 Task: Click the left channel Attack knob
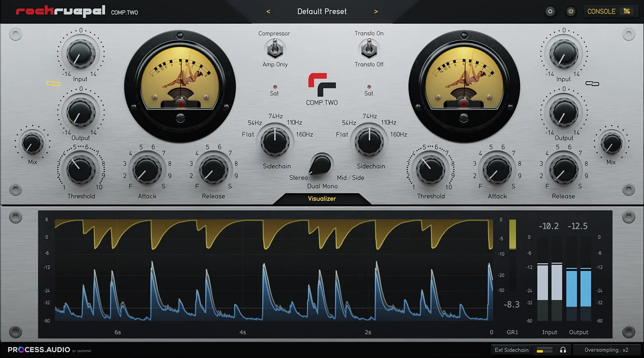point(147,169)
